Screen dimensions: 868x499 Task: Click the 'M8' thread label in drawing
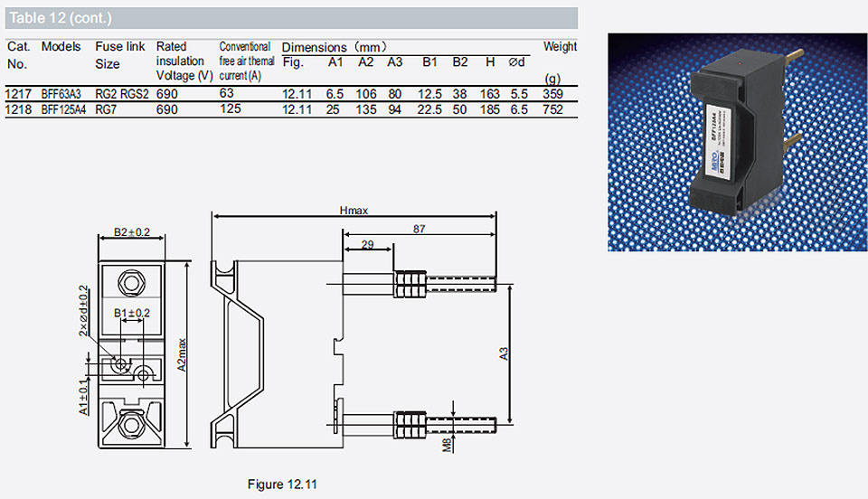448,445
